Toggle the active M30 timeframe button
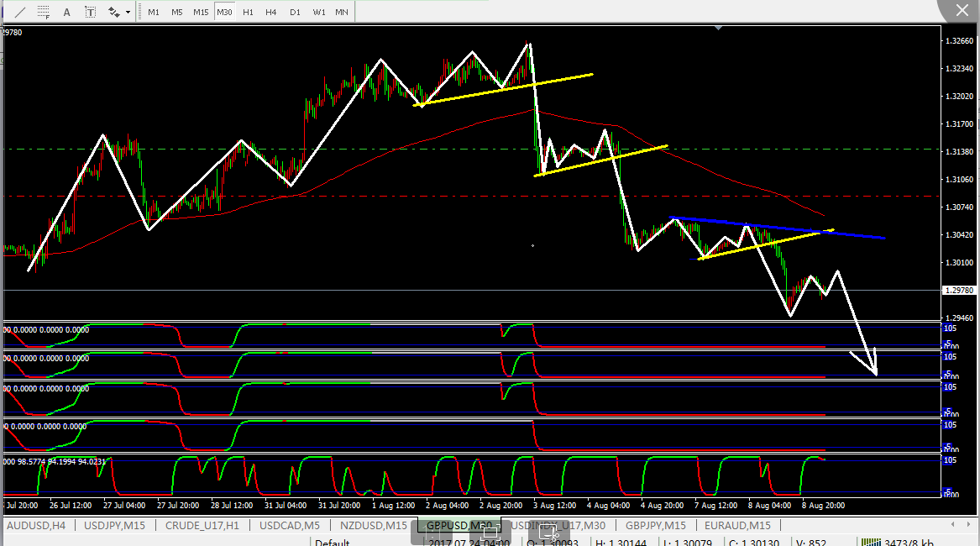Image resolution: width=980 pixels, height=546 pixels. 224,12
